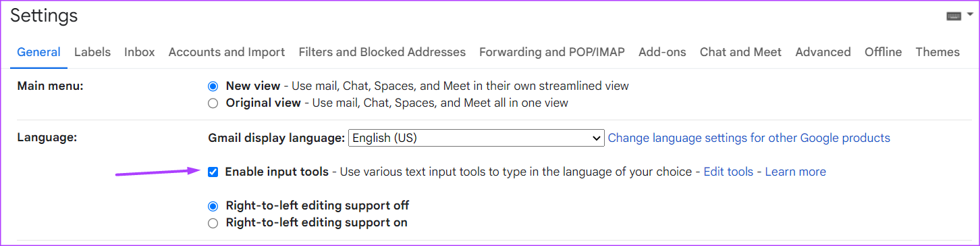Open the Add-ons tab

(662, 52)
